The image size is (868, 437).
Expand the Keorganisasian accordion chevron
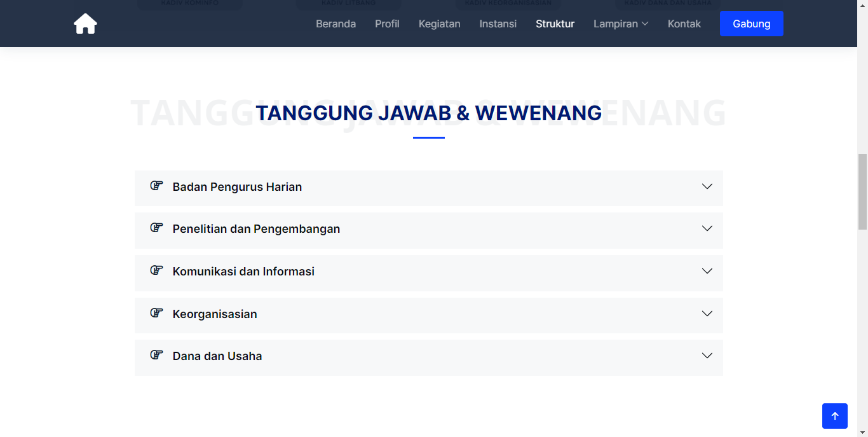(x=707, y=314)
